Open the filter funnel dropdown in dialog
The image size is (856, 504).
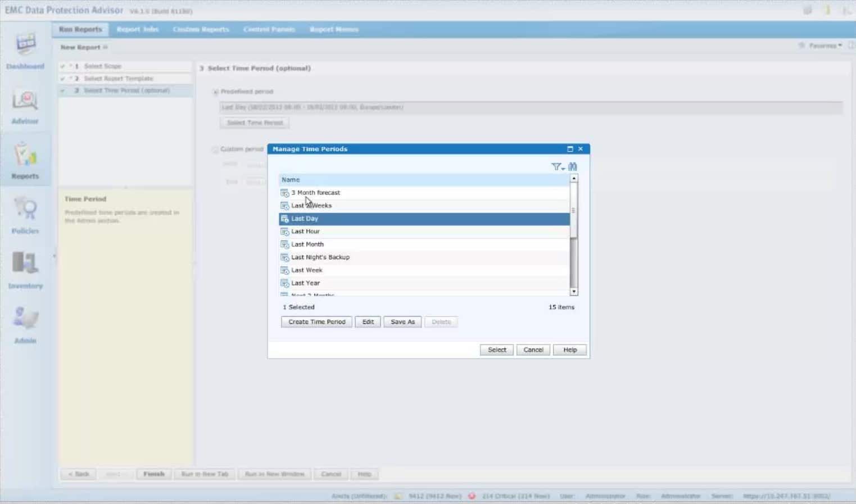(558, 166)
